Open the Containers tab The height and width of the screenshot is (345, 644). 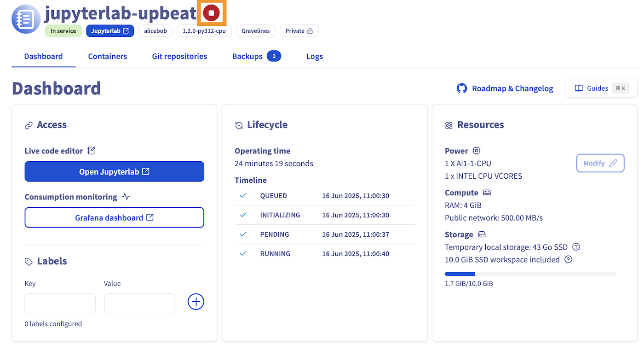(107, 56)
